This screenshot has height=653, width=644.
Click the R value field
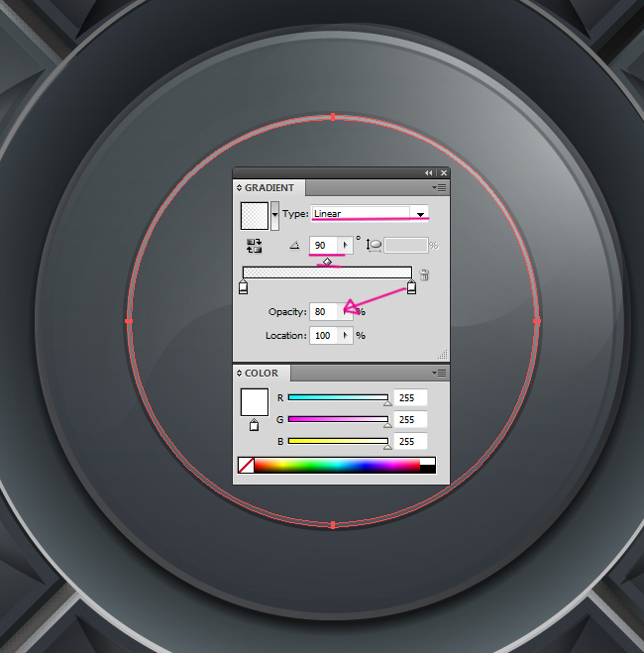tap(410, 397)
